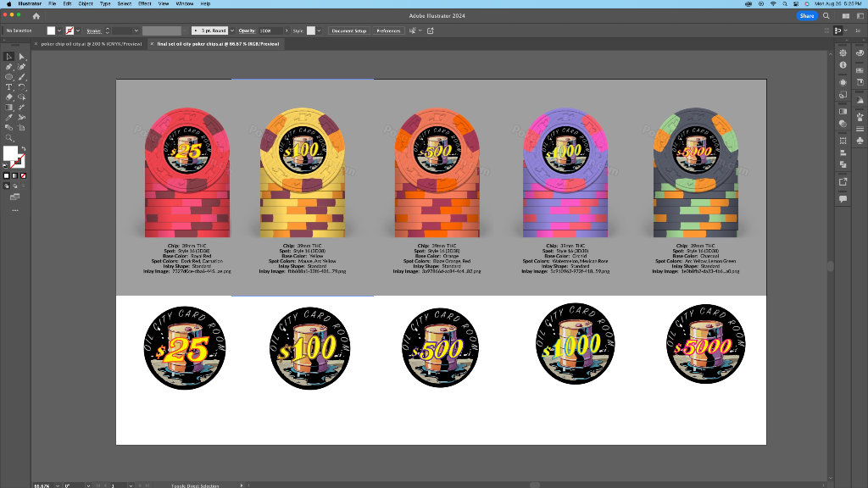Activate the Zoom magnifier tool
Image resolution: width=868 pixels, height=488 pixels.
coord(9,137)
